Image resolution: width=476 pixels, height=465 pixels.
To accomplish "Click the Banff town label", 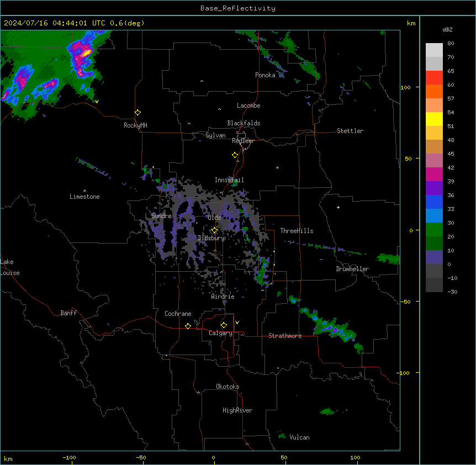I will [68, 313].
